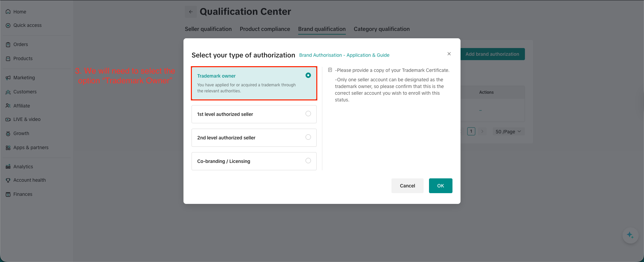
Task: Go to next page chevron
Action: [482, 131]
